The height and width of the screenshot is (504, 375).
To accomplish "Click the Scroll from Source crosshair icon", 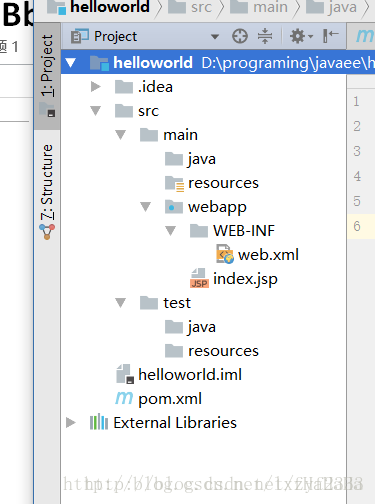I will click(240, 36).
